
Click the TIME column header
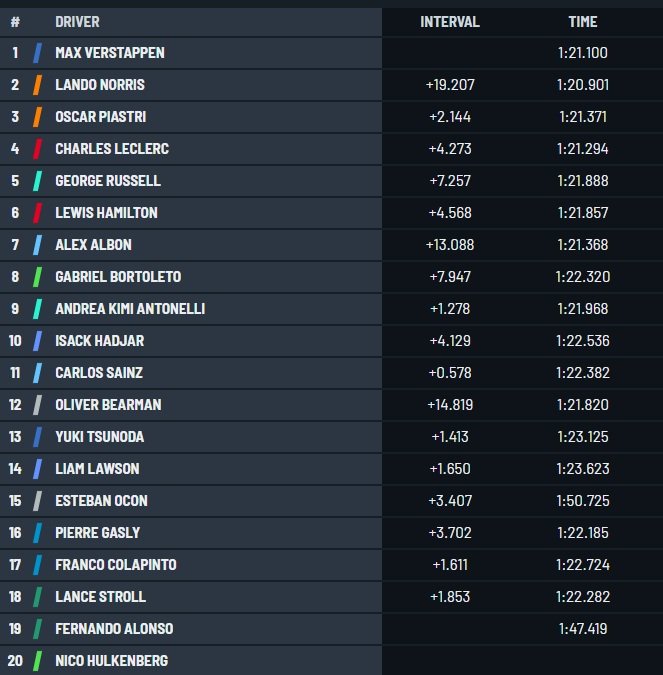pyautogui.click(x=582, y=22)
